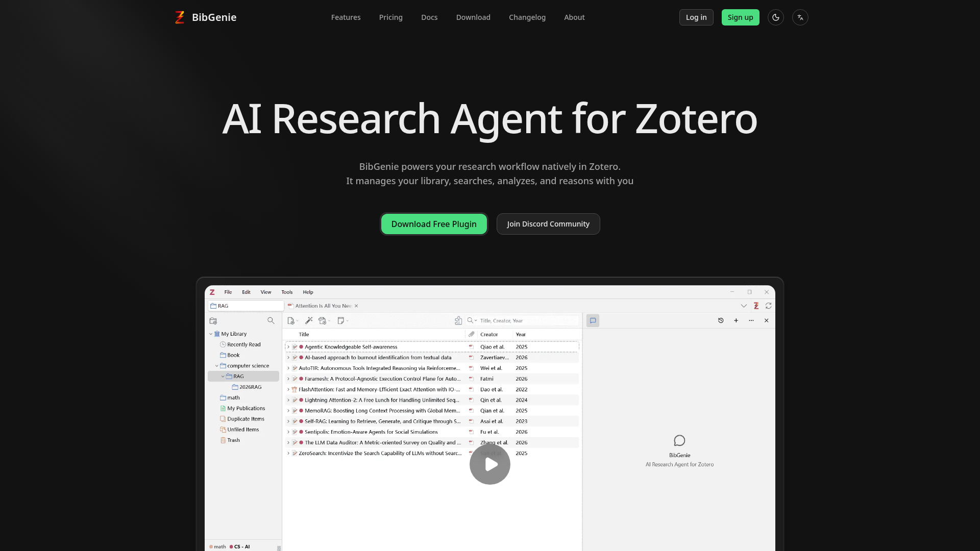Click Join Discord Community button
The height and width of the screenshot is (551, 980).
click(548, 224)
